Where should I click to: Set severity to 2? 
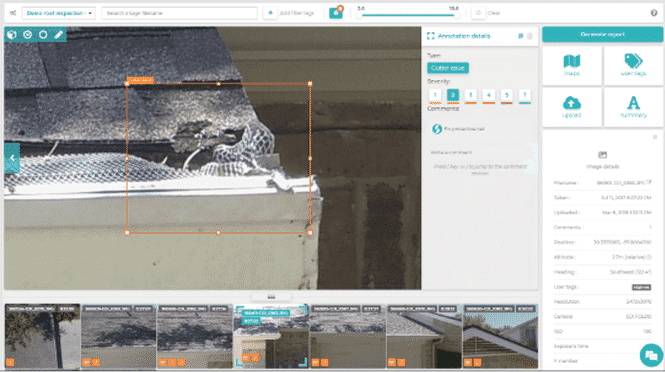click(453, 95)
